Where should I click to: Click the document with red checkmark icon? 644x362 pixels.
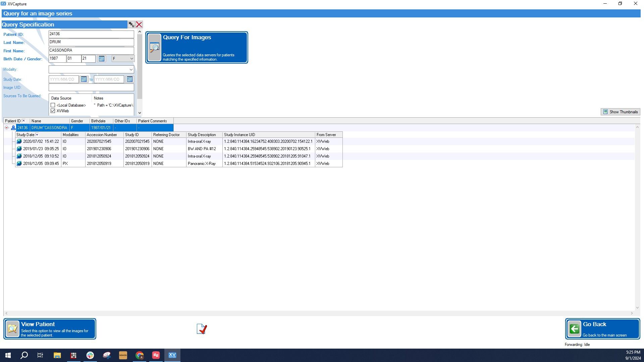tap(202, 329)
